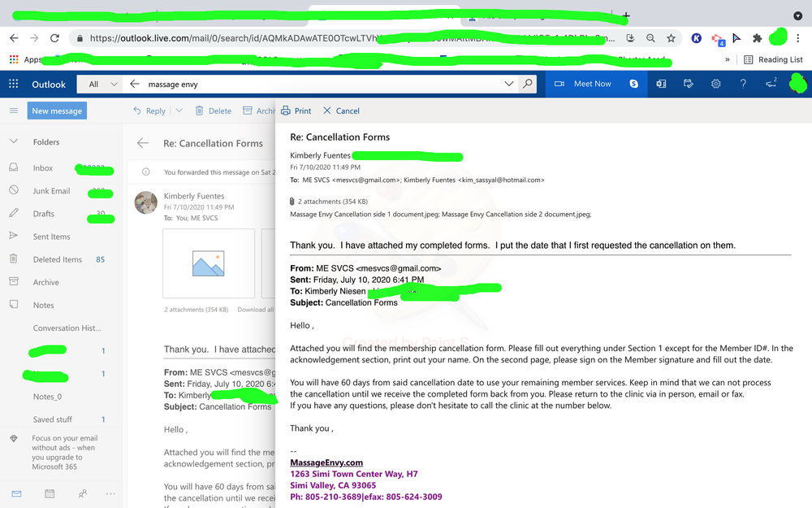Click the search magnifier button
The height and width of the screenshot is (508, 812).
[x=529, y=84]
